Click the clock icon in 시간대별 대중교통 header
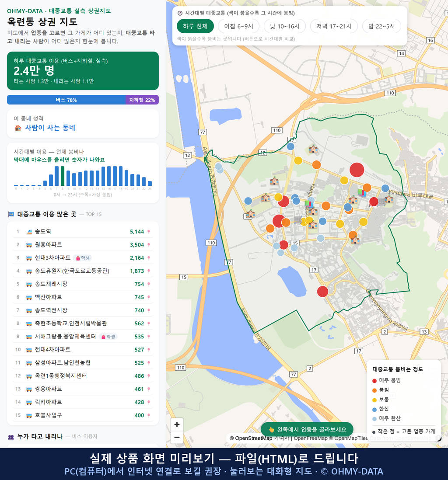This screenshot has width=448, height=480. (180, 13)
